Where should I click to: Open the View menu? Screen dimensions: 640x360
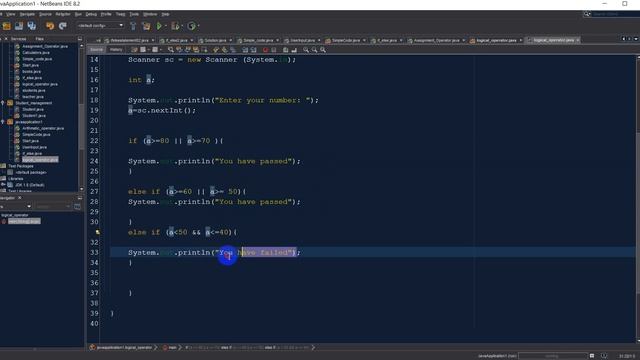pyautogui.click(x=11, y=14)
